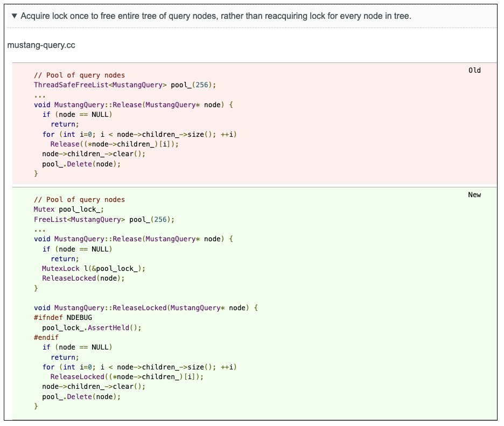Click the "New" label in green block
Screen dimensions: 504x426
coord(474,195)
